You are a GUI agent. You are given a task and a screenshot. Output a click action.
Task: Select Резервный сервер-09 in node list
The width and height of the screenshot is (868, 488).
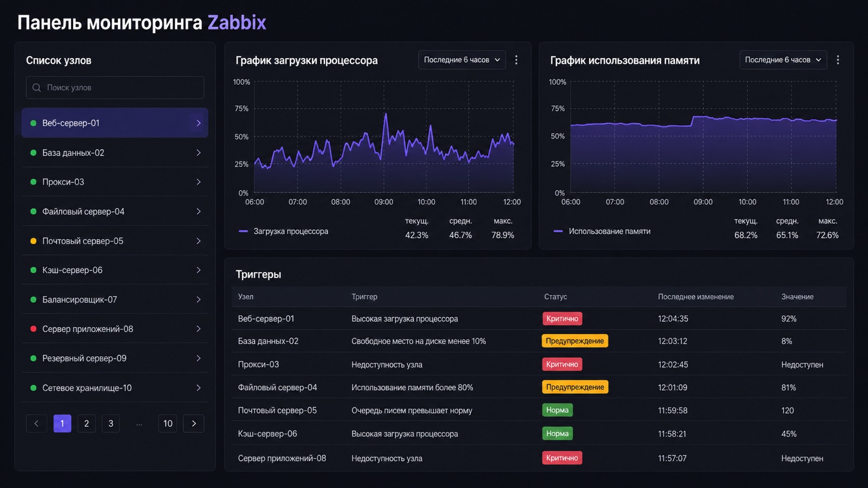pos(115,358)
